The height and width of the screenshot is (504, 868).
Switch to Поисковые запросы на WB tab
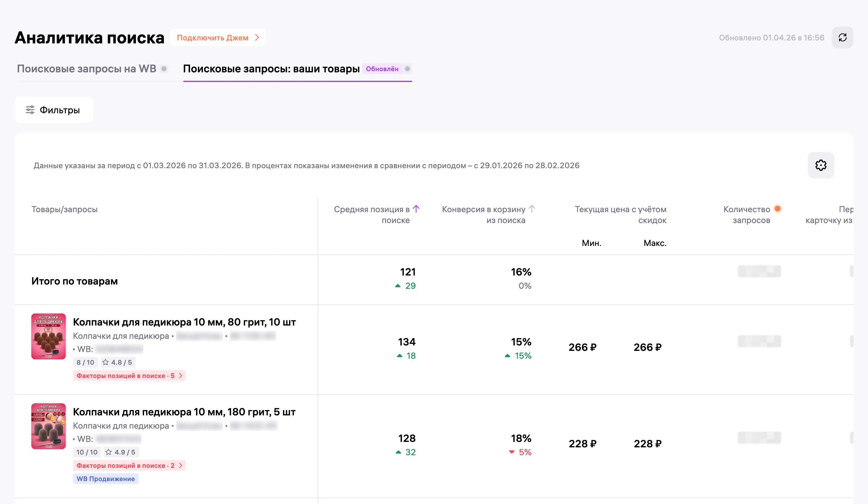click(x=87, y=68)
